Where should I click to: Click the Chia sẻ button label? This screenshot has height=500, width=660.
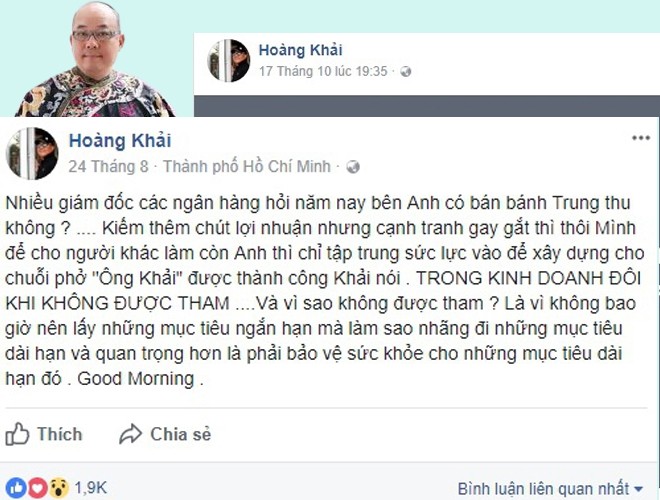(181, 434)
